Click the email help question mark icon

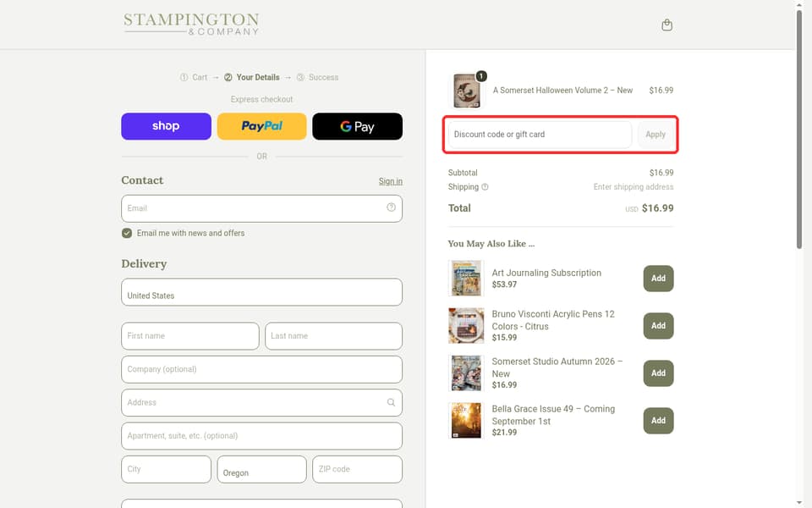[x=391, y=207]
